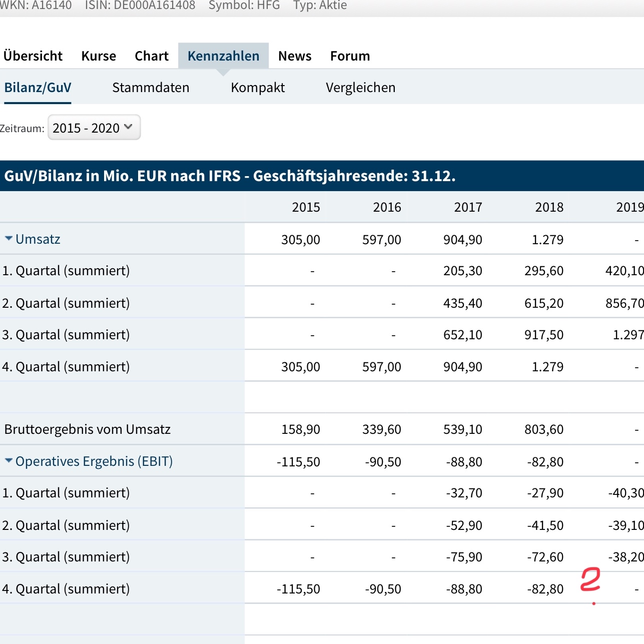Select the value 652,10

(x=463, y=335)
